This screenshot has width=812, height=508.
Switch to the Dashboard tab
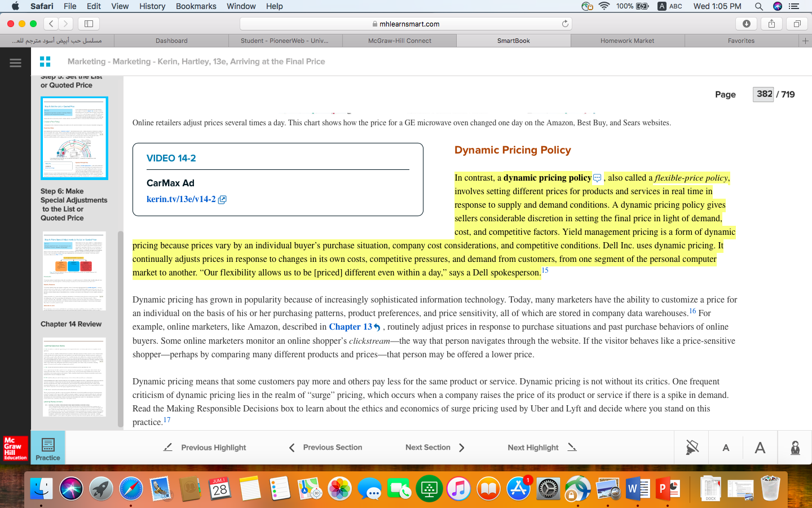pos(171,41)
